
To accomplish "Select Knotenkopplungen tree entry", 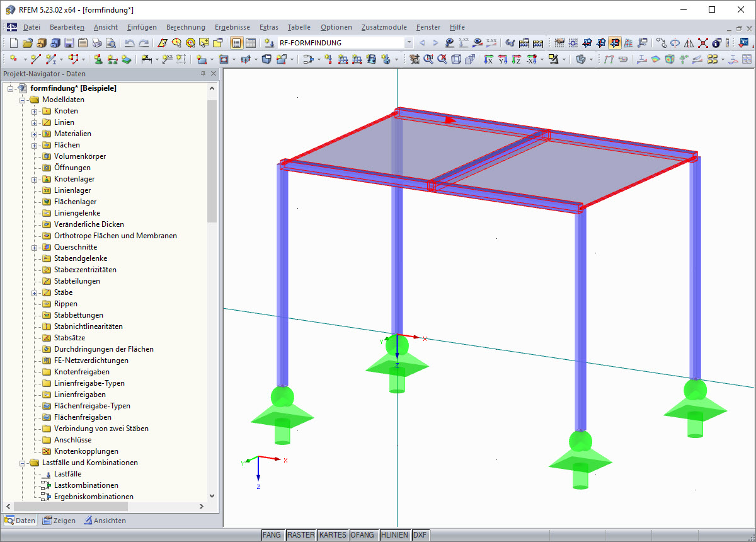I will tap(86, 451).
